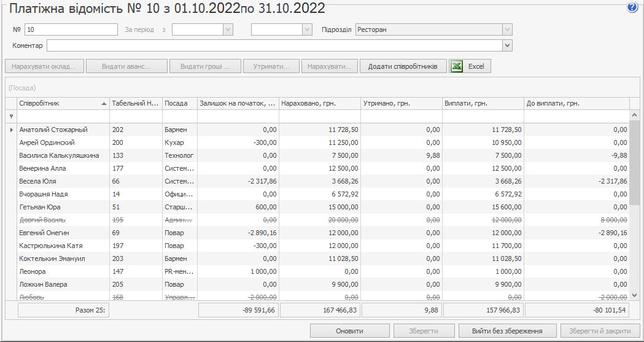Expand the Підрозділ Ресторан dropdown

[x=506, y=29]
